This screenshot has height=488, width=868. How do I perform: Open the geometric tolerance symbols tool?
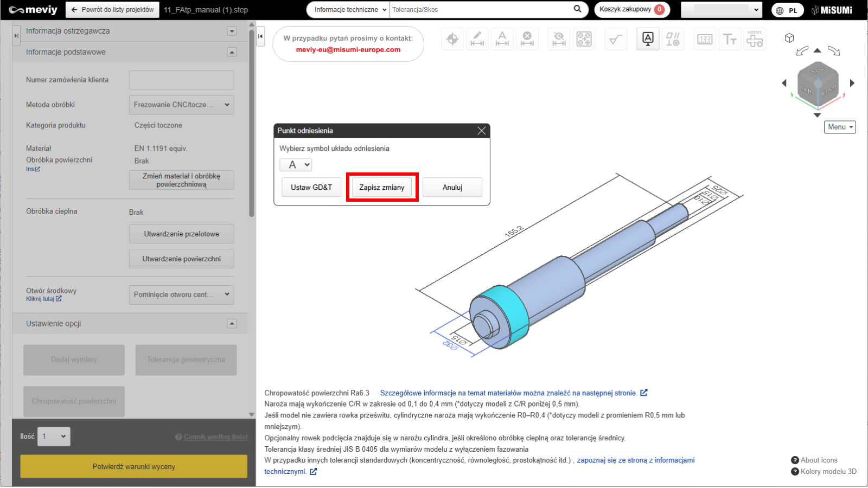[x=673, y=39]
